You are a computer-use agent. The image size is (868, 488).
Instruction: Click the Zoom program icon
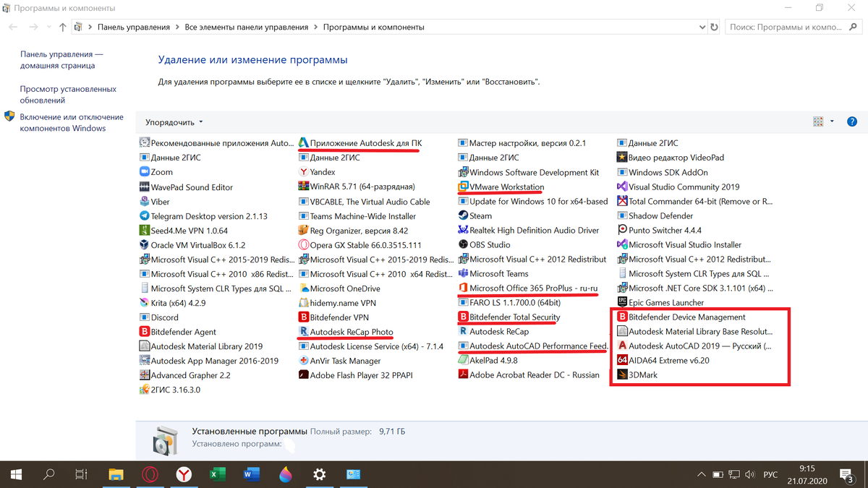(145, 172)
